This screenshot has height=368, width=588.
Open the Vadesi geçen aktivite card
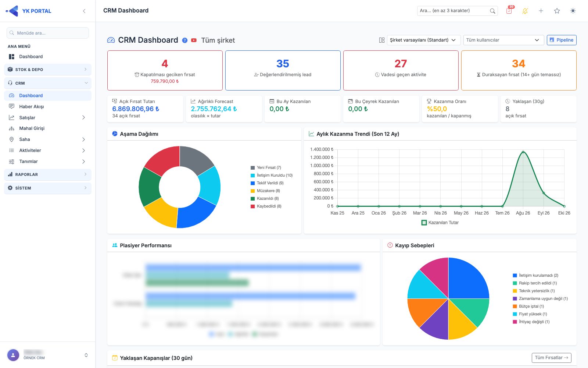coord(401,70)
